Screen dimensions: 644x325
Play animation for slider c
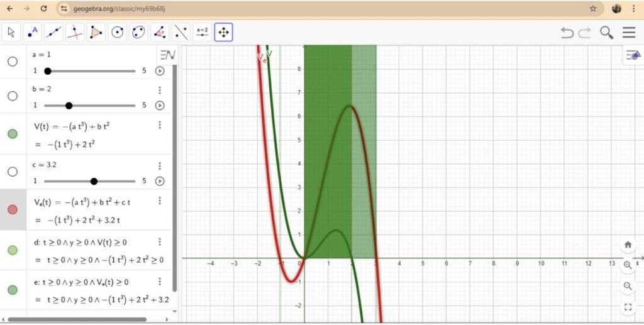pyautogui.click(x=160, y=181)
